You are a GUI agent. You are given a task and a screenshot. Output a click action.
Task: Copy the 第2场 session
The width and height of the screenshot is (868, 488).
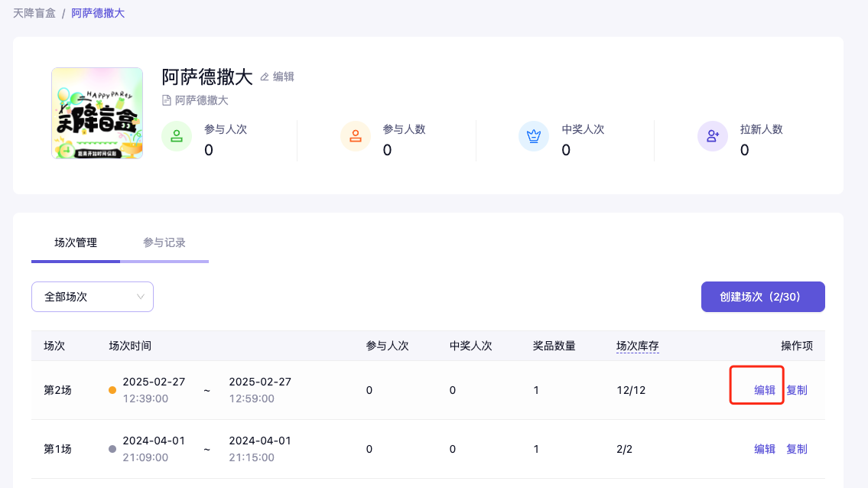[797, 390]
